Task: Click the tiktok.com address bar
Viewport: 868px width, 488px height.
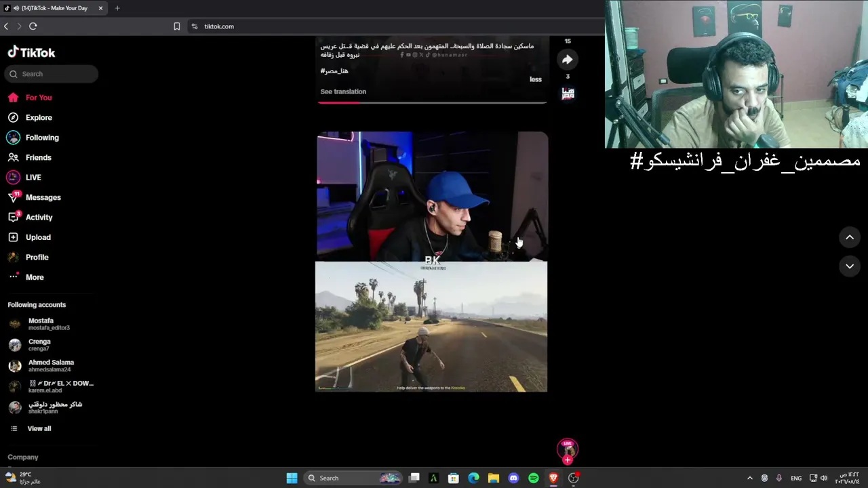Action: tap(218, 26)
